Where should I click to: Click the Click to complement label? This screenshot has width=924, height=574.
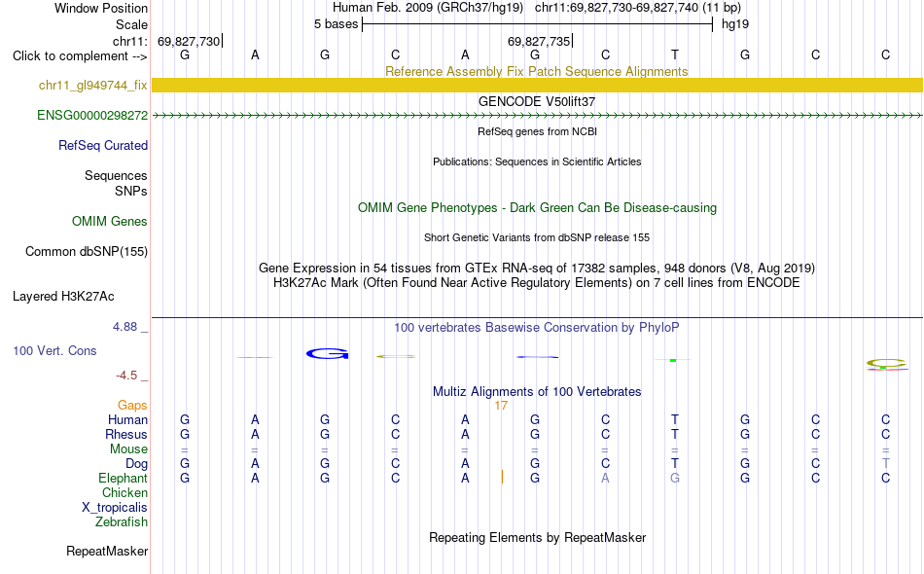click(x=80, y=56)
